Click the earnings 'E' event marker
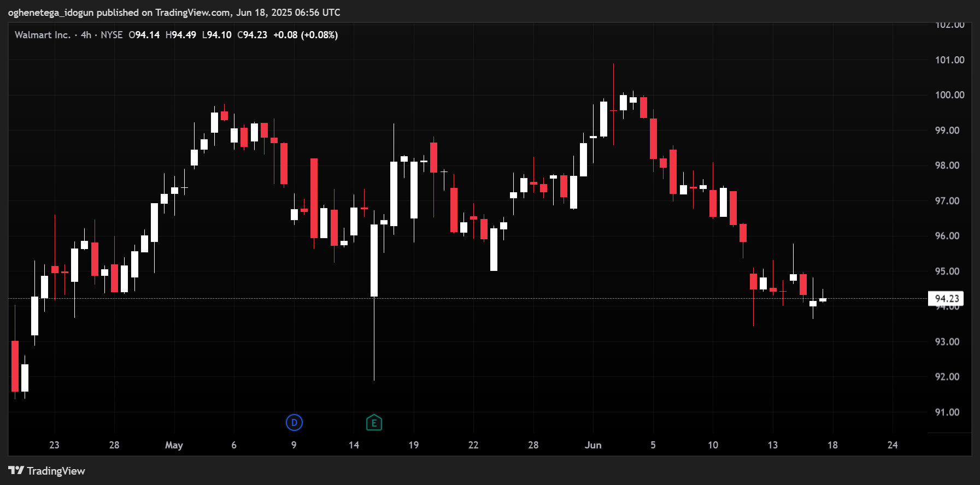 (x=374, y=422)
